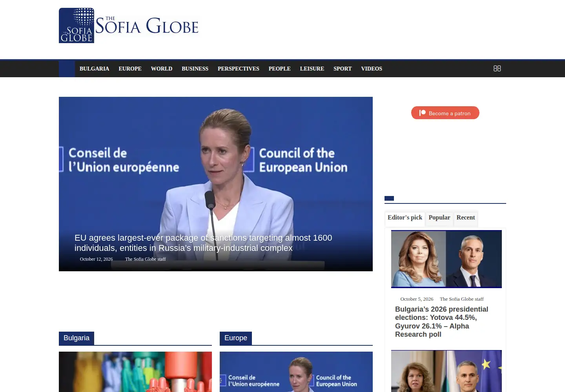Image resolution: width=565 pixels, height=392 pixels.
Task: Click the Become a patron button
Action: coord(445,113)
